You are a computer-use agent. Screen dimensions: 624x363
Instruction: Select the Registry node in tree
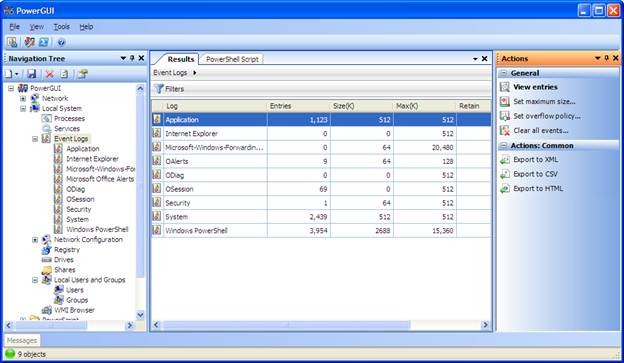pos(67,250)
